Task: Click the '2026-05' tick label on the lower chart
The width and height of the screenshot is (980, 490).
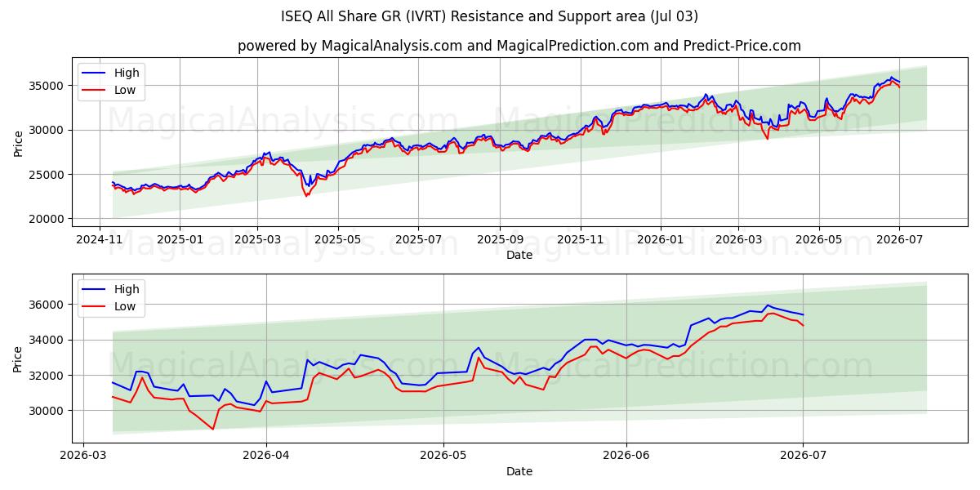Action: [x=443, y=457]
